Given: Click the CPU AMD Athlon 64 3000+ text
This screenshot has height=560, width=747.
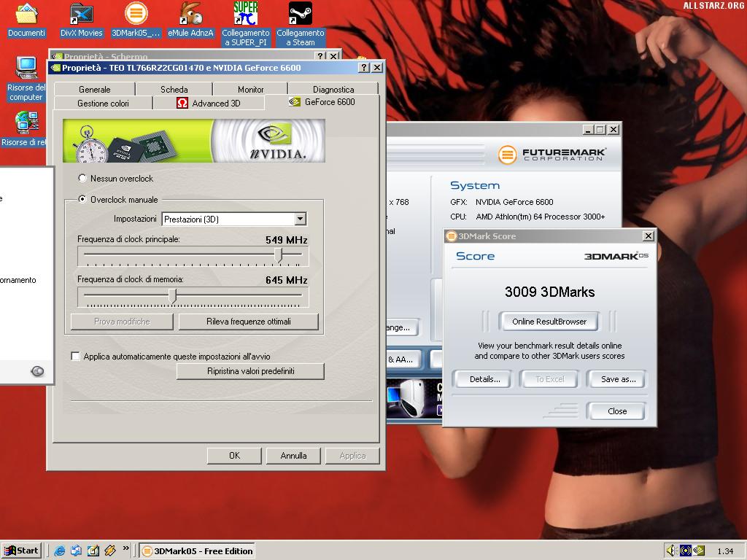Looking at the screenshot, I should (527, 217).
